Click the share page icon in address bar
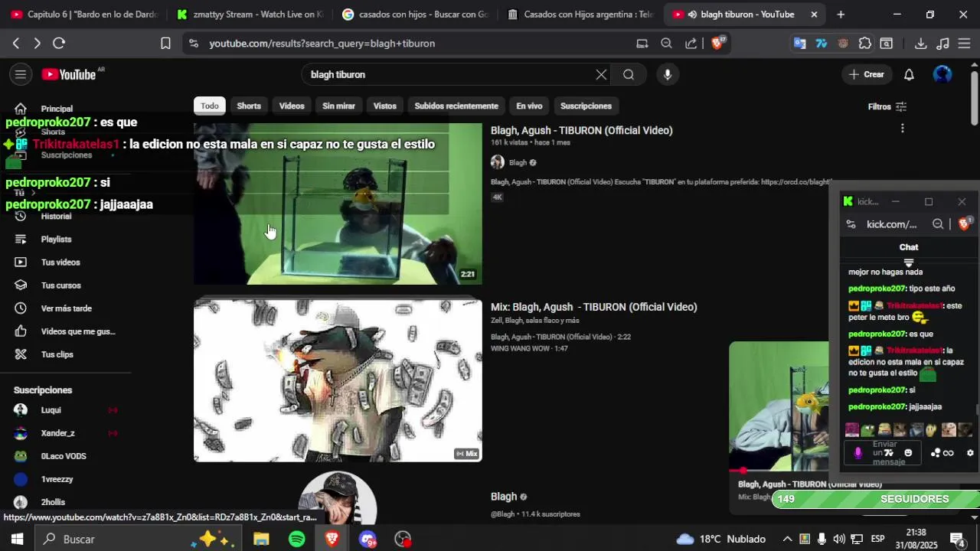Viewport: 980px width, 551px height. point(691,44)
